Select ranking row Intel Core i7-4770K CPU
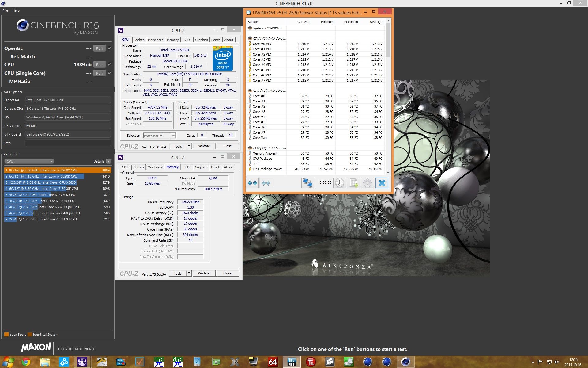Image resolution: width=588 pixels, height=368 pixels. [58, 195]
